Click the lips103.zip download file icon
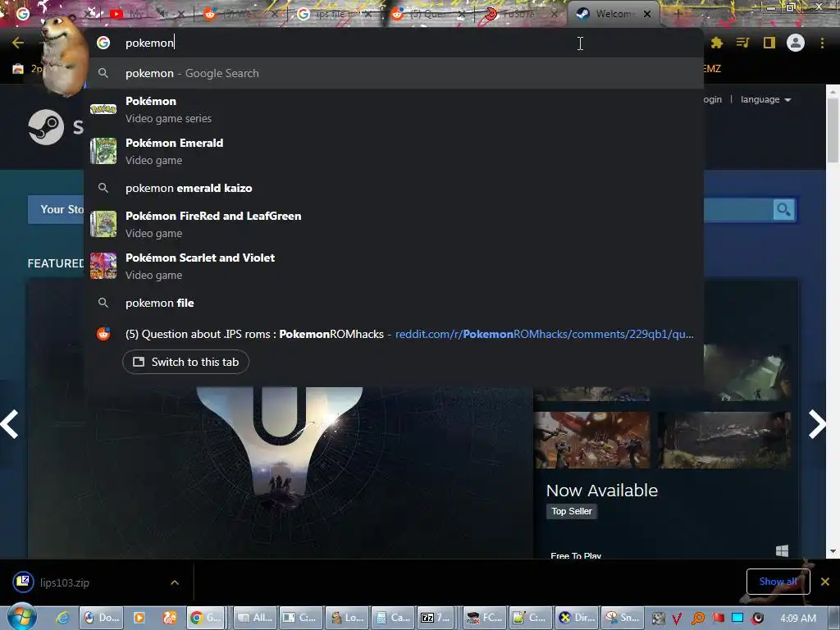840x630 pixels. coord(24,582)
